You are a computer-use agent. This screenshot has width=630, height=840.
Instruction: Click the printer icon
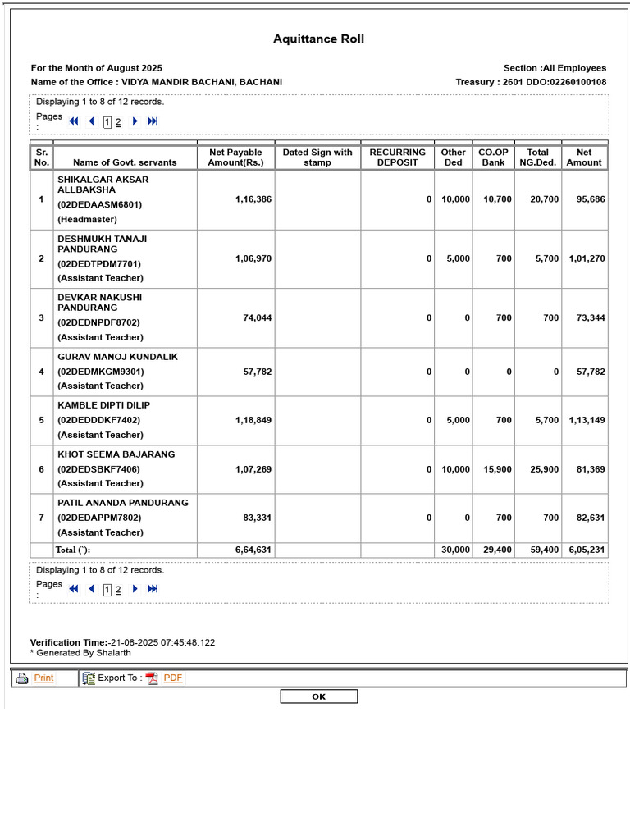pos(22,678)
